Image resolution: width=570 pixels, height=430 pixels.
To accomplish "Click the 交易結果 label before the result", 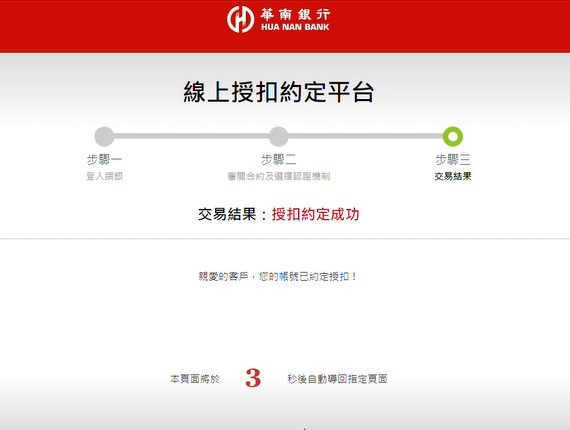I will (x=227, y=214).
